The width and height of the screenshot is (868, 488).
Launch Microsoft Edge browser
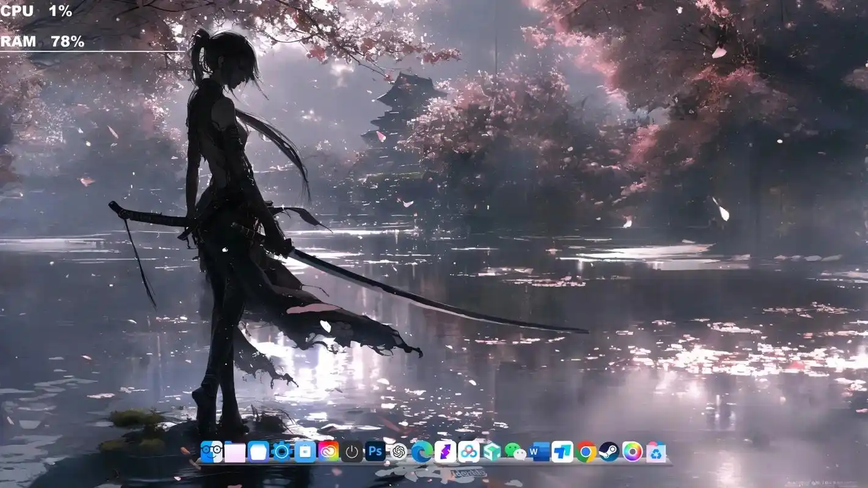coord(422,452)
